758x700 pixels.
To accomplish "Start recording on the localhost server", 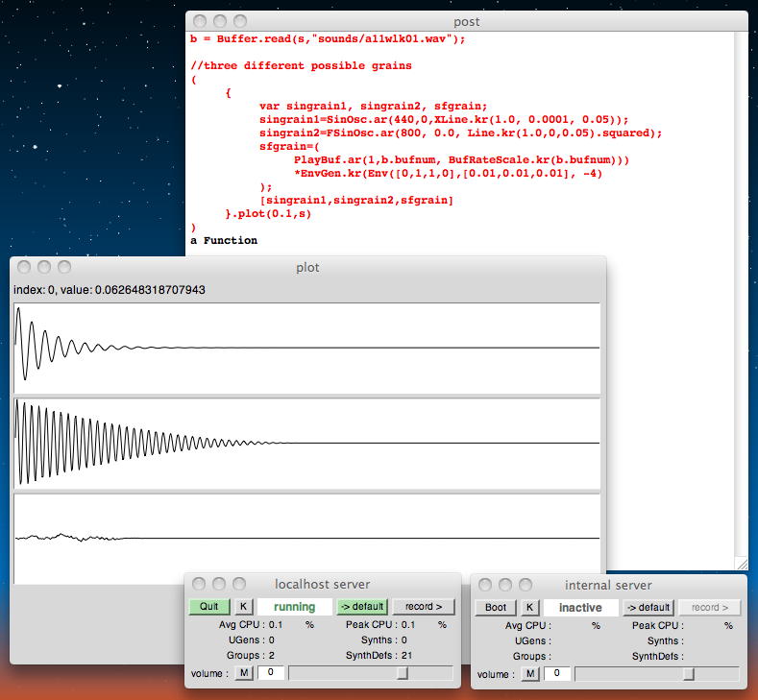I will pyautogui.click(x=423, y=607).
